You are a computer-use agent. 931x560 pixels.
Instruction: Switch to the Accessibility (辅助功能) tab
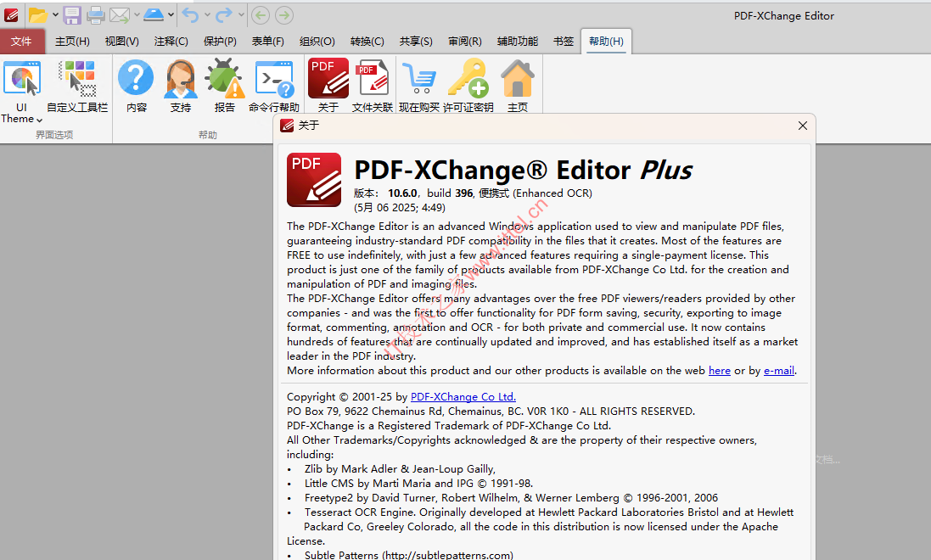(518, 42)
